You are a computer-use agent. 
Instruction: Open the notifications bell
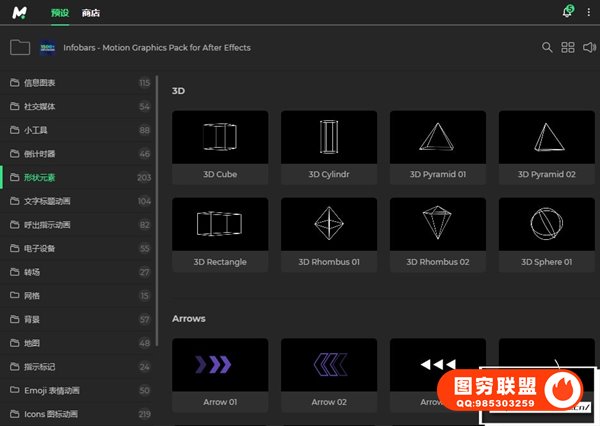[568, 13]
